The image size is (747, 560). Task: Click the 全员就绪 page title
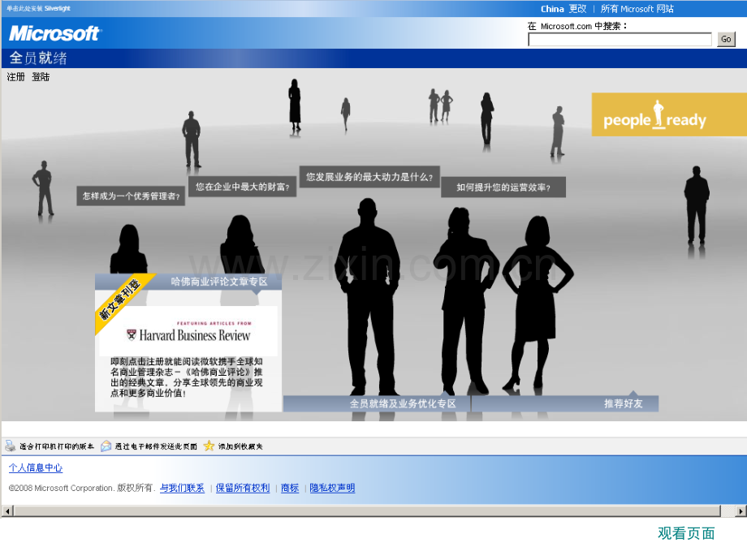pos(38,58)
